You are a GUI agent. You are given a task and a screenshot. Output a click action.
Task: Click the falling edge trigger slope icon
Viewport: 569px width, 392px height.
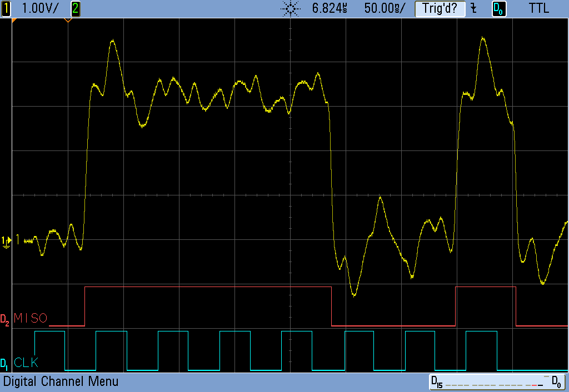click(473, 8)
